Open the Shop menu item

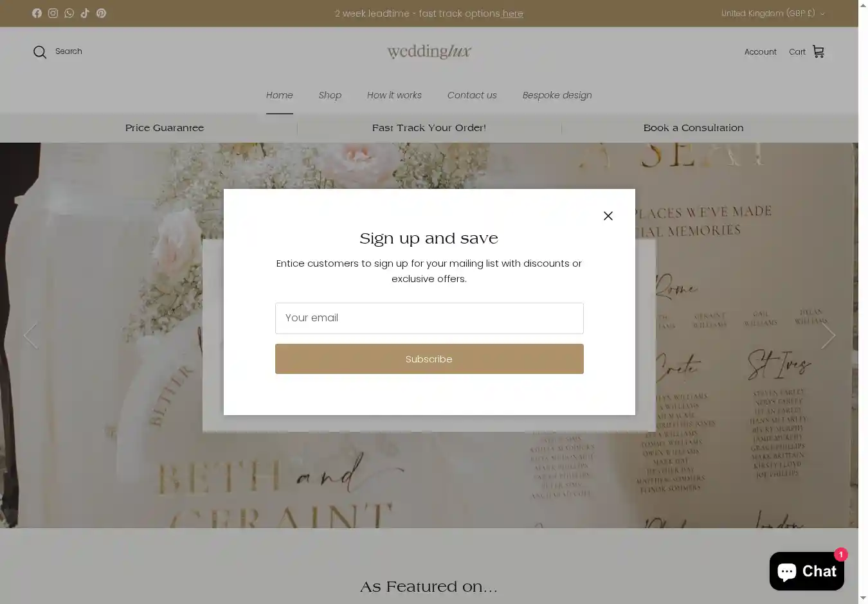[x=330, y=95]
